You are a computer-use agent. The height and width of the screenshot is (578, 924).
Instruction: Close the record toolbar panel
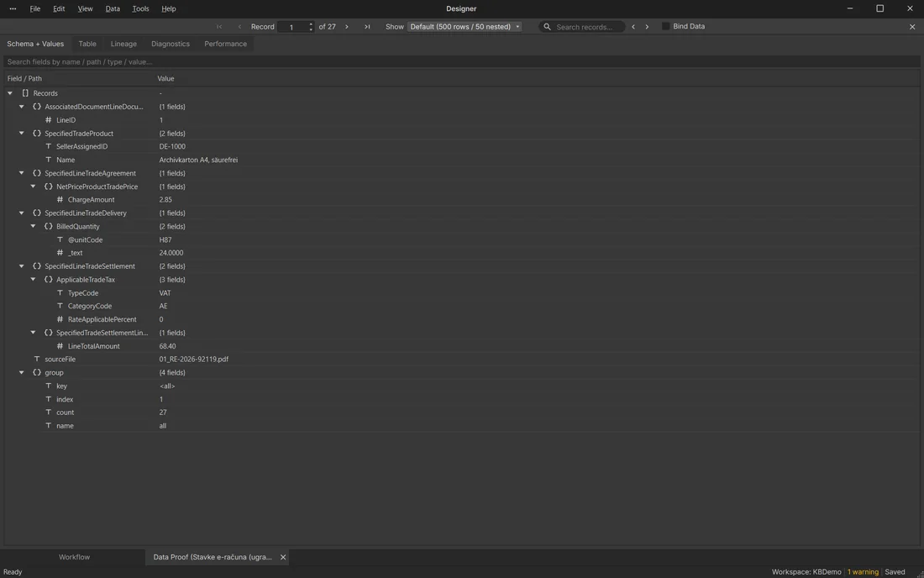[912, 27]
